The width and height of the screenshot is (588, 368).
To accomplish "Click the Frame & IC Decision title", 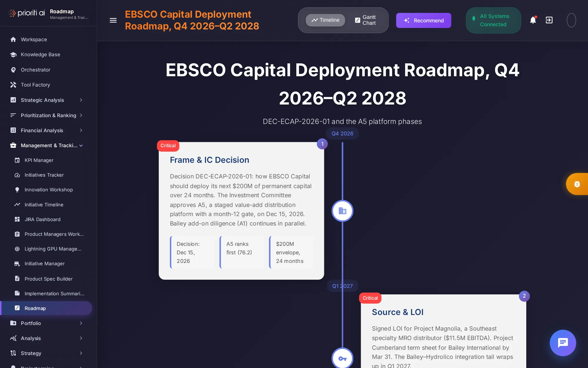I will [x=209, y=160].
